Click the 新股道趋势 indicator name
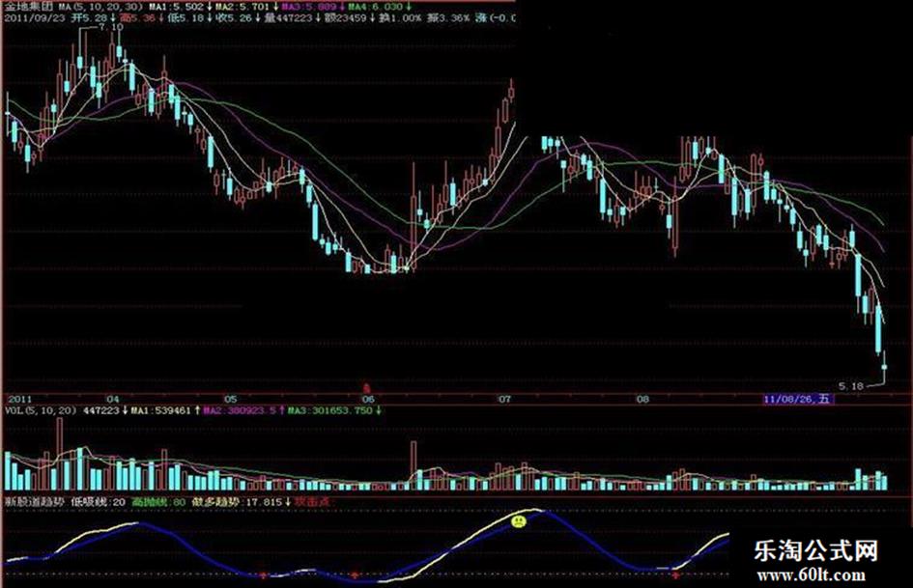This screenshot has width=913, height=588. pos(35,501)
